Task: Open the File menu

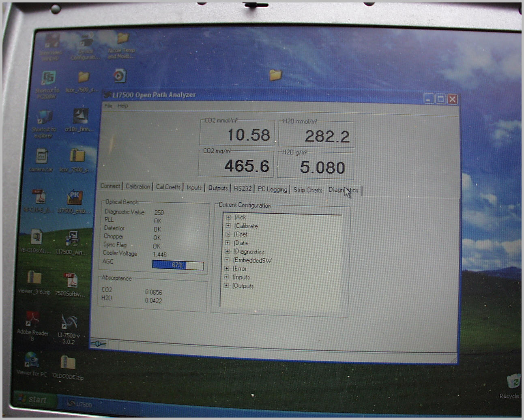Action: pyautogui.click(x=108, y=106)
